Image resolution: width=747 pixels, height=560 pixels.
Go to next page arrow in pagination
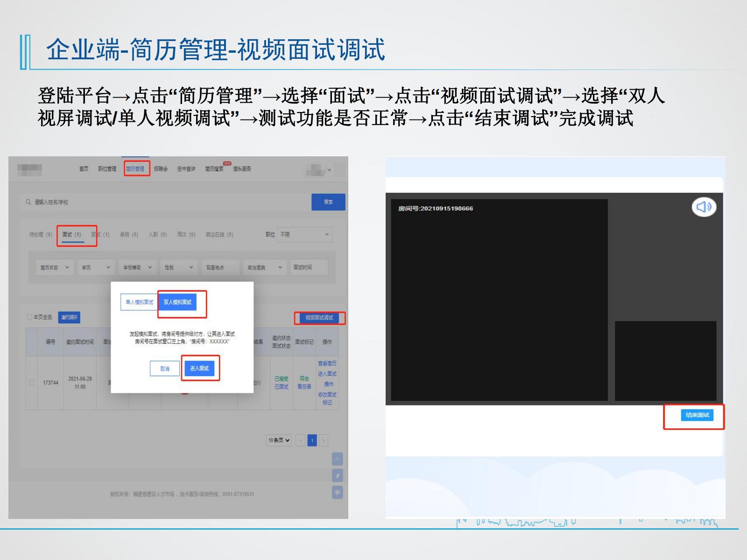coord(323,440)
